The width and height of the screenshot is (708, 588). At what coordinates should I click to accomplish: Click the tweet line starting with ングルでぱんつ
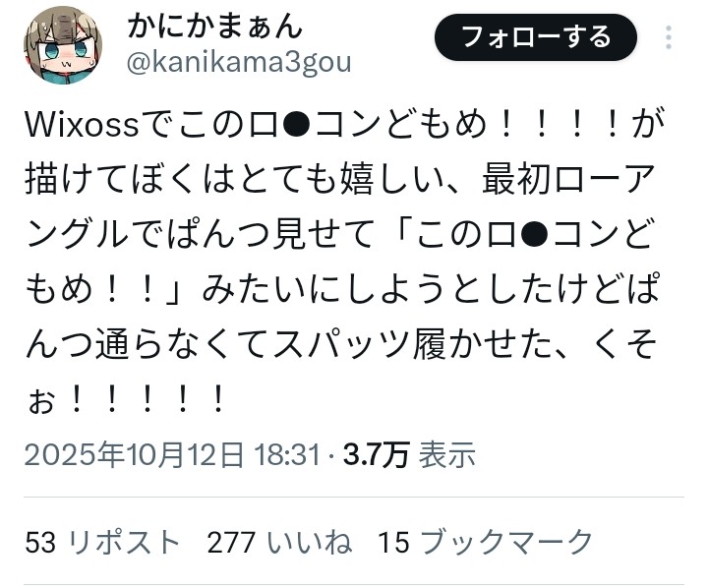339,234
